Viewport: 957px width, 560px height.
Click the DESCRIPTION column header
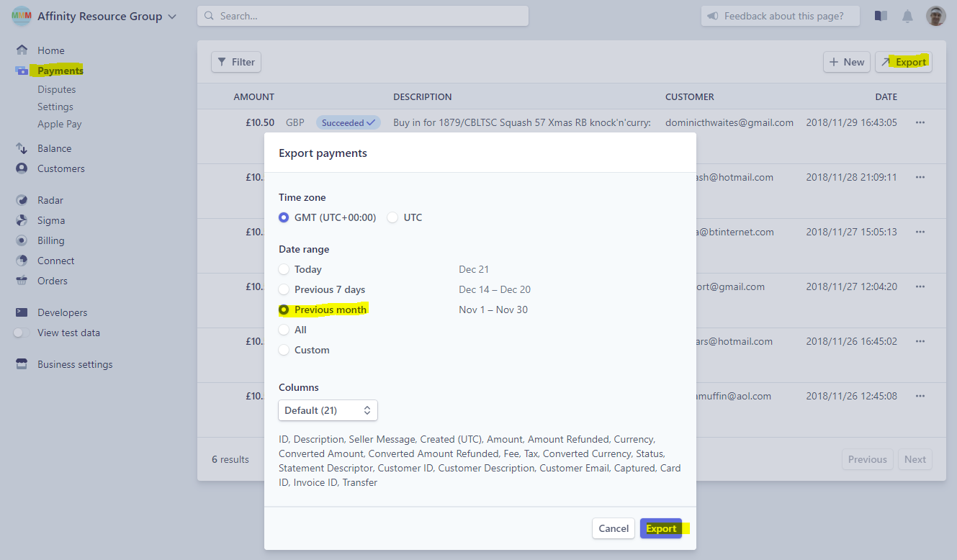click(x=423, y=96)
